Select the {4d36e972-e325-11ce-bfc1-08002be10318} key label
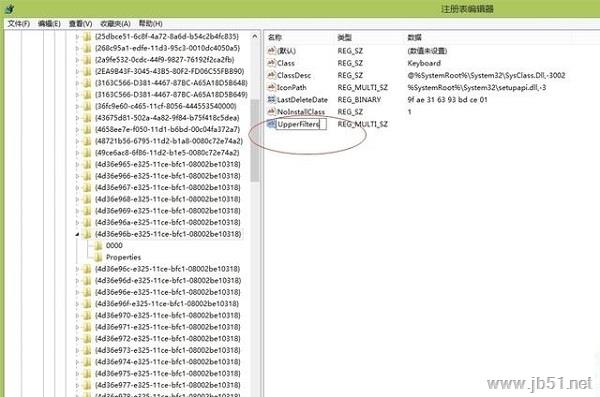600x397 pixels. pos(168,338)
